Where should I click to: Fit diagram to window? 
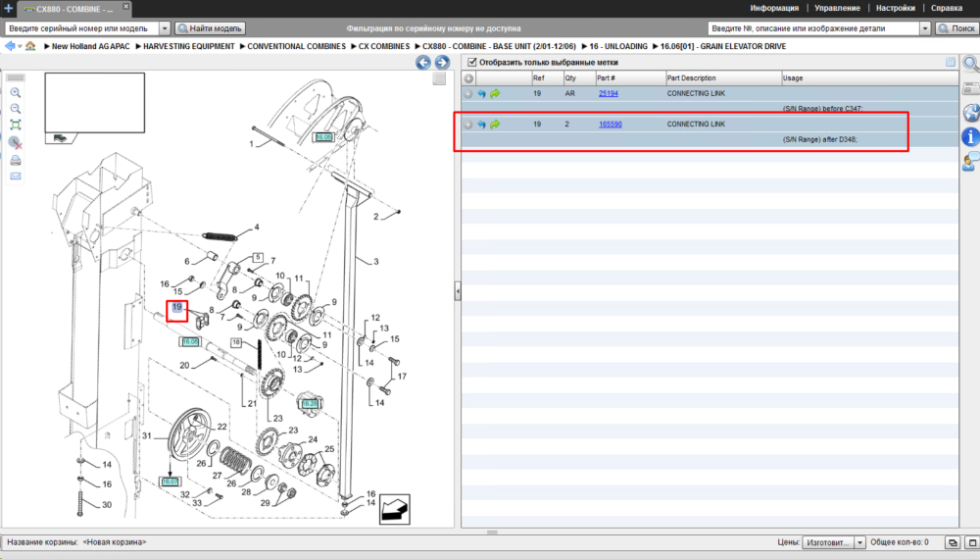[x=16, y=126]
